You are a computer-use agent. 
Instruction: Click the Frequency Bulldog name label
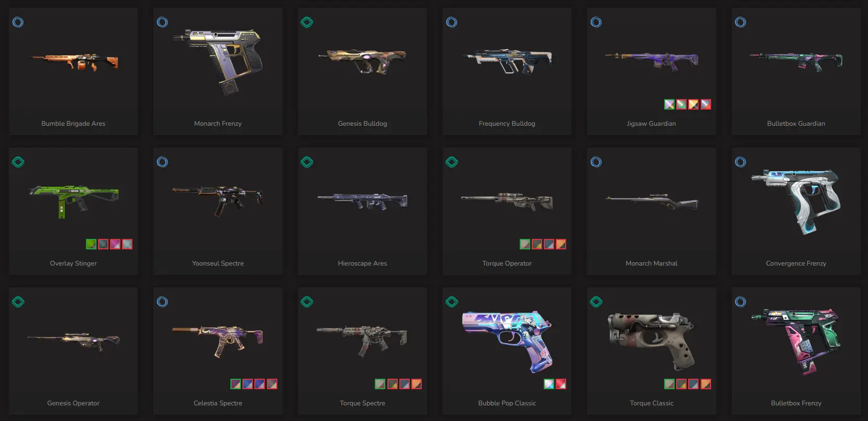coord(507,124)
